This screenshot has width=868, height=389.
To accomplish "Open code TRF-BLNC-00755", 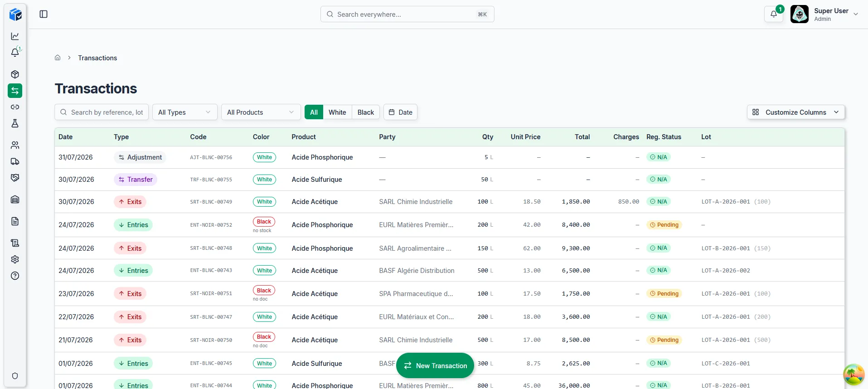I will (211, 180).
